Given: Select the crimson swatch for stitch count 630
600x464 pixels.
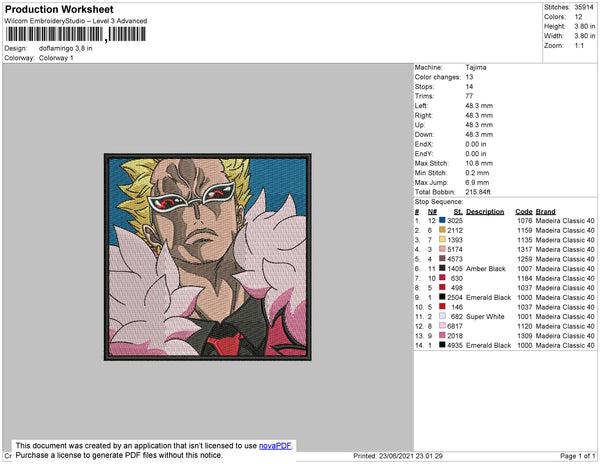Looking at the screenshot, I should (x=442, y=278).
